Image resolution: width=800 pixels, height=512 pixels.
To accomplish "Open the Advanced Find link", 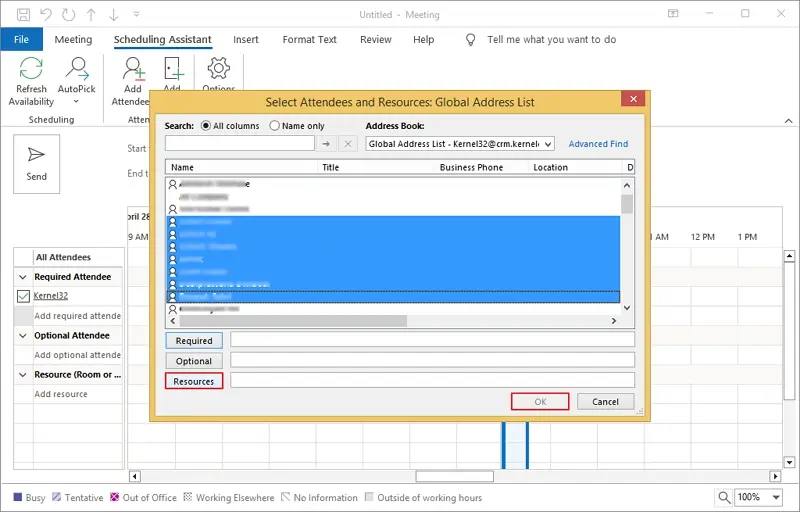I will [598, 144].
